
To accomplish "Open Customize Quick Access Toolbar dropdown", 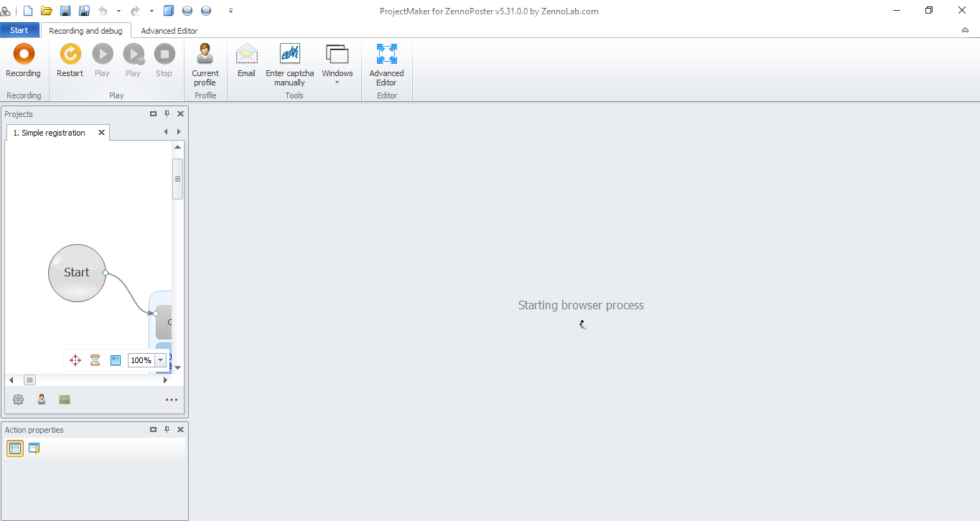I will pyautogui.click(x=230, y=11).
